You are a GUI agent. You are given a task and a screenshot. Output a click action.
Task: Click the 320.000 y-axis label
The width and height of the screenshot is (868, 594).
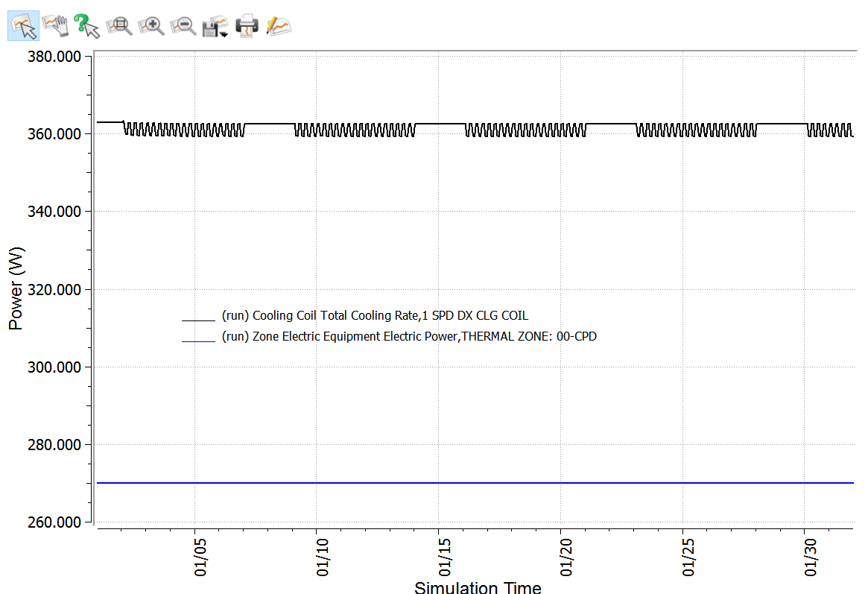pyautogui.click(x=54, y=289)
